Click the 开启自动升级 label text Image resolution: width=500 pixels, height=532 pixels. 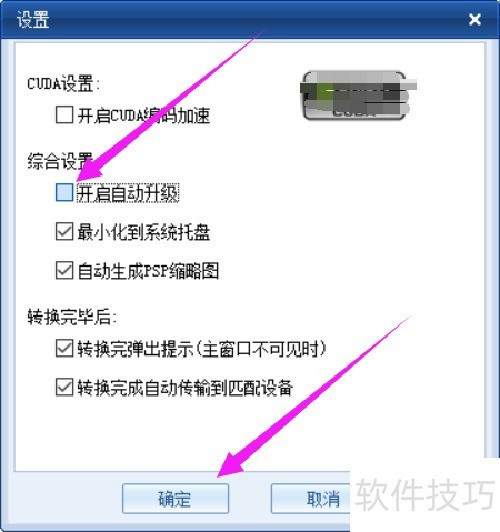click(x=128, y=193)
